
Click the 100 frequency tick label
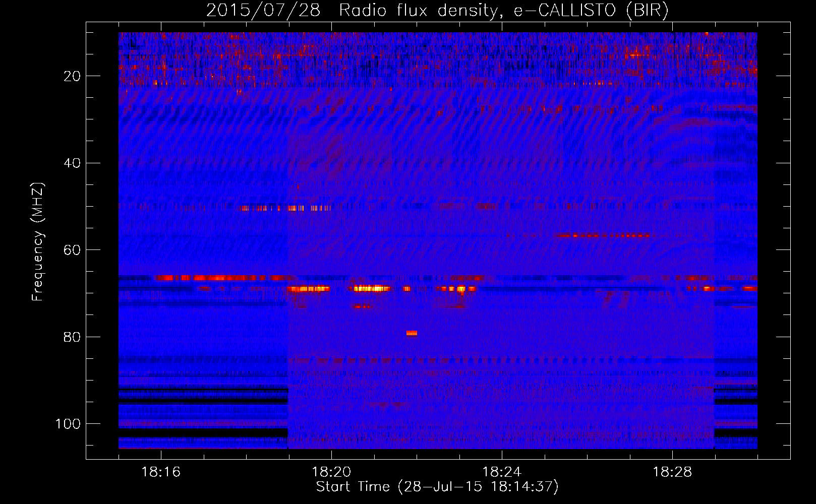point(69,424)
